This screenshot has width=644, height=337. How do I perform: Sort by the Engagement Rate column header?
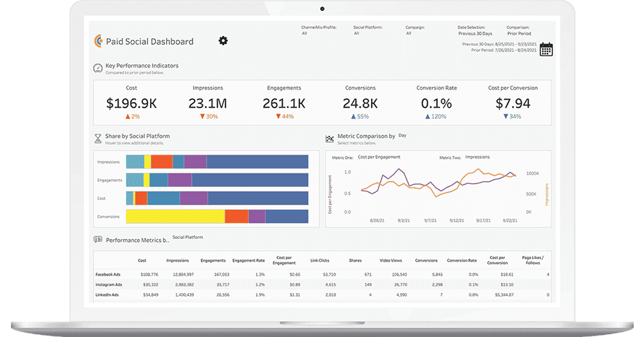click(x=249, y=260)
